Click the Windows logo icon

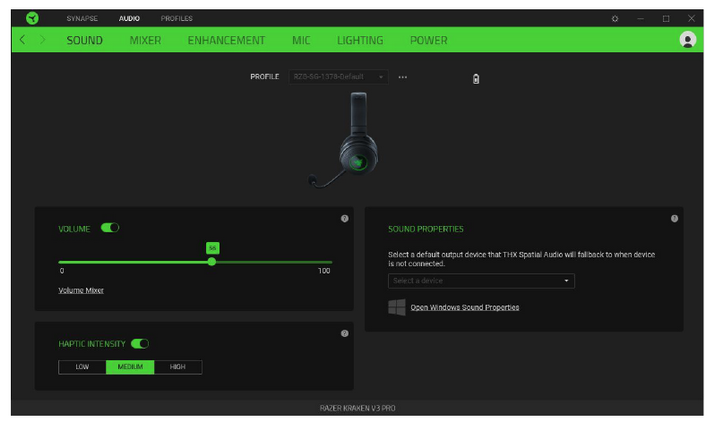coord(397,307)
